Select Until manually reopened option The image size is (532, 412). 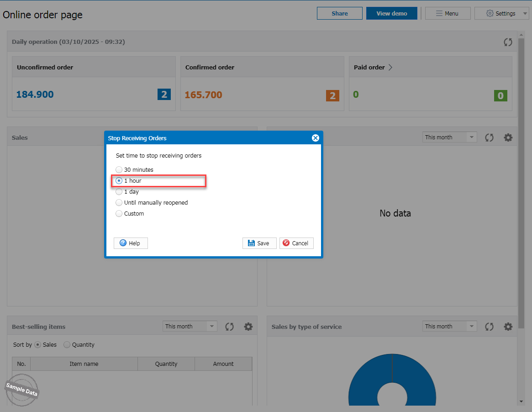pyautogui.click(x=119, y=203)
